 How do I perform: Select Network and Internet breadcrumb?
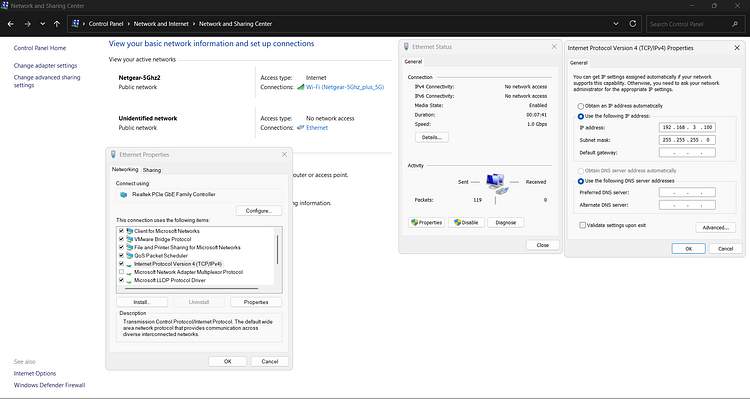161,23
